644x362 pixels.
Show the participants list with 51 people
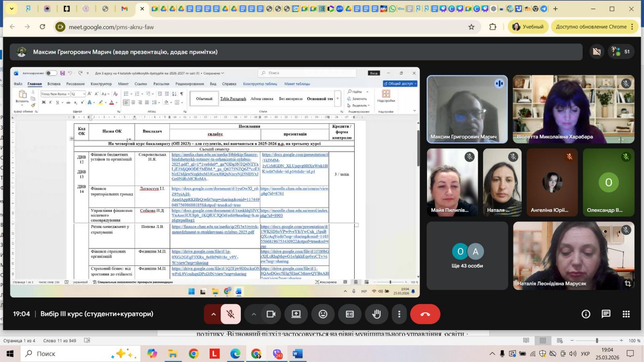(x=621, y=51)
